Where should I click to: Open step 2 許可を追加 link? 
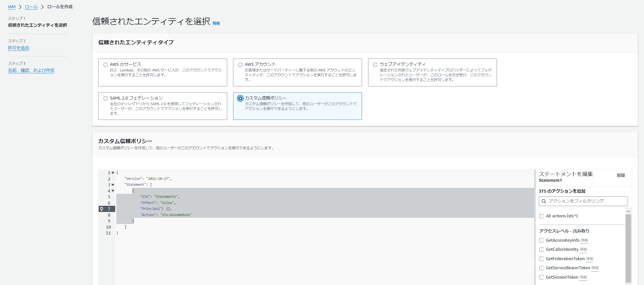(x=18, y=48)
